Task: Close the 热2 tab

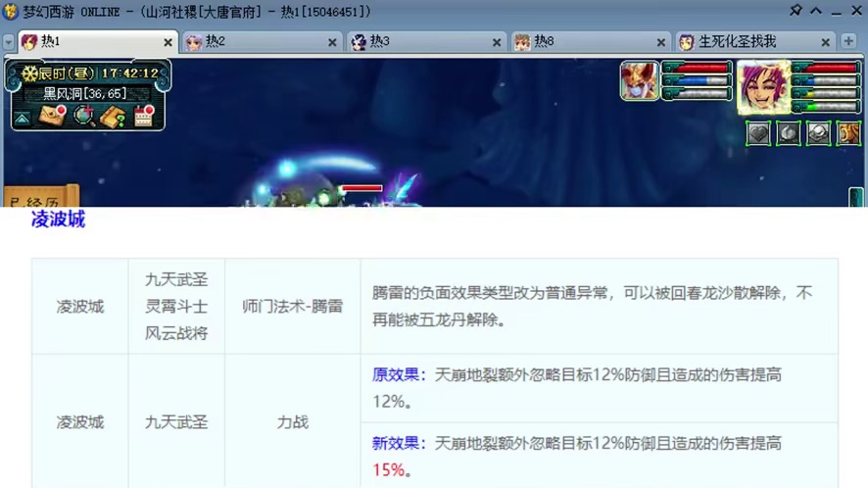Action: coord(332,43)
